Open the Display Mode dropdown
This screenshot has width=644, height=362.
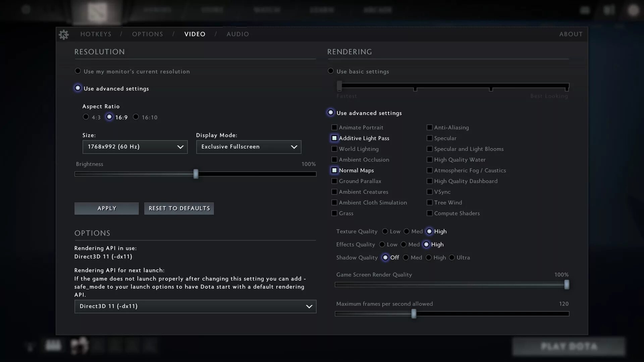click(249, 146)
